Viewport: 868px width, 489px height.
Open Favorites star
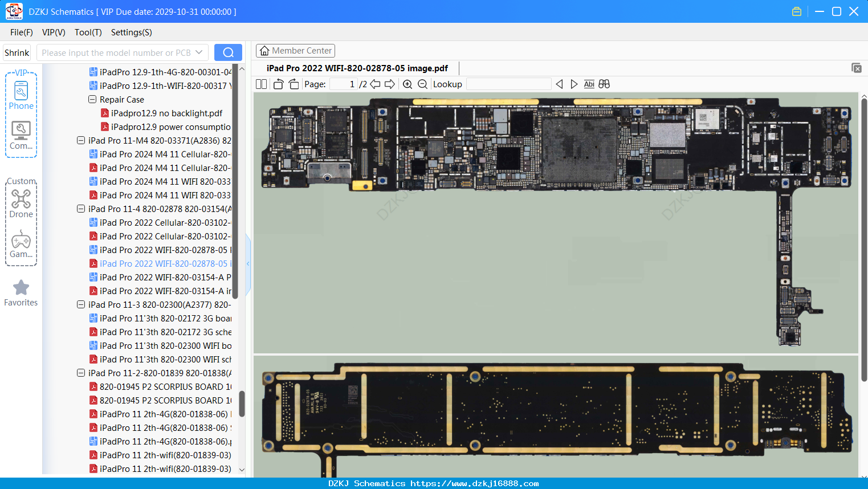click(x=21, y=293)
